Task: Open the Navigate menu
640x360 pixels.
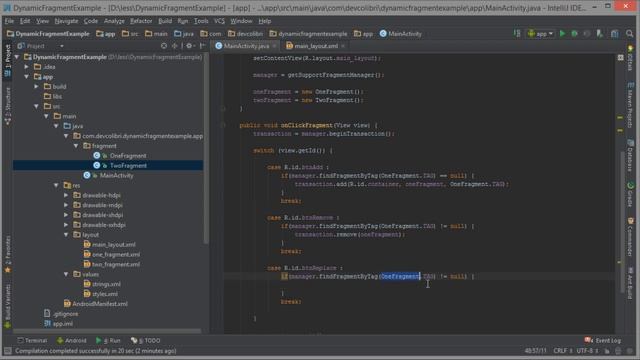Action: 66,21
